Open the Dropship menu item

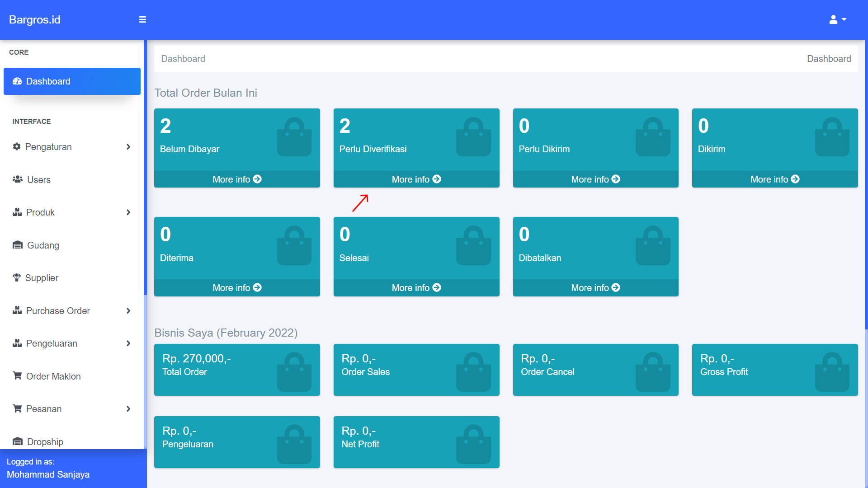click(72, 441)
